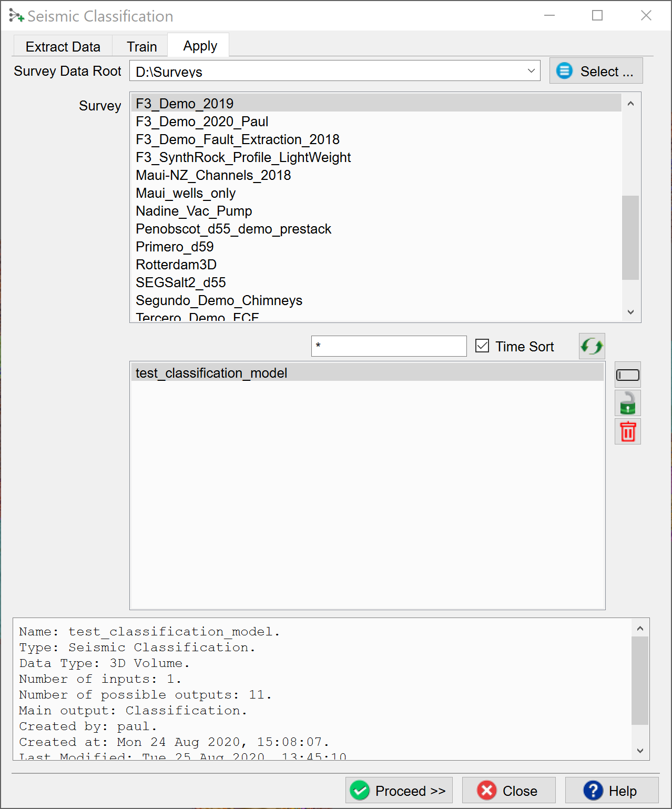
Task: Click the Close button
Action: (x=508, y=791)
